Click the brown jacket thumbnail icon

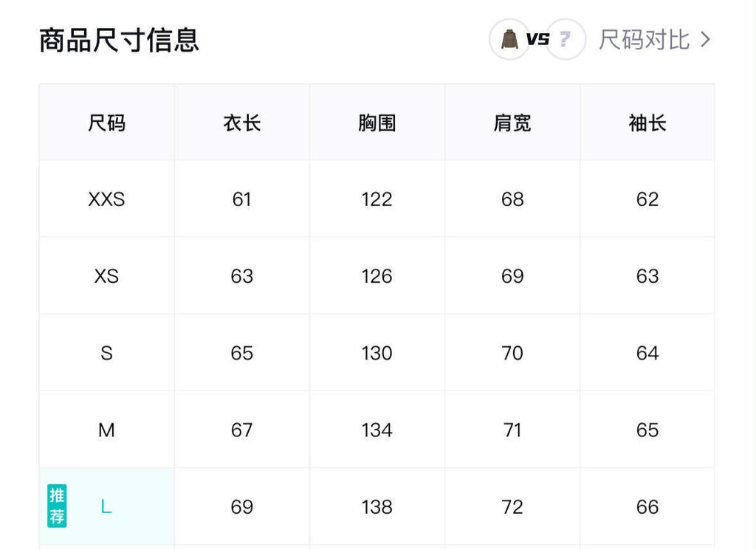click(x=509, y=39)
